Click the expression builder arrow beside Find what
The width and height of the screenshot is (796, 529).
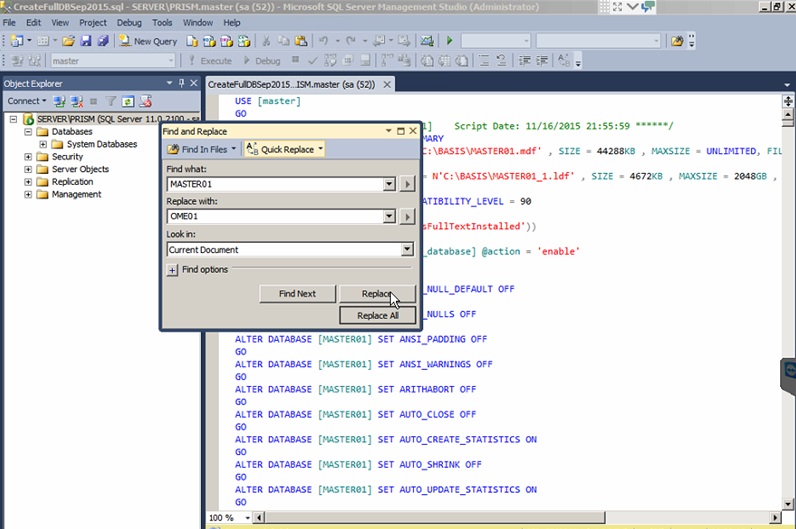tap(407, 184)
